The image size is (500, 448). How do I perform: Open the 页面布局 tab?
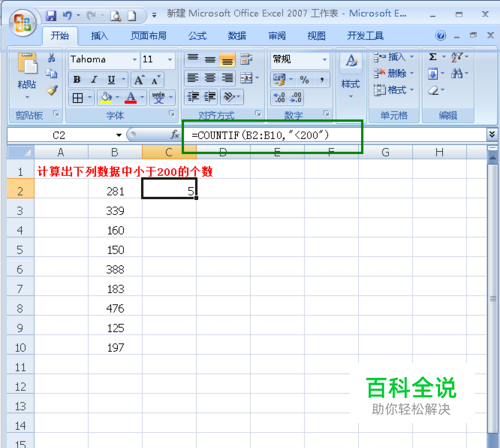148,36
